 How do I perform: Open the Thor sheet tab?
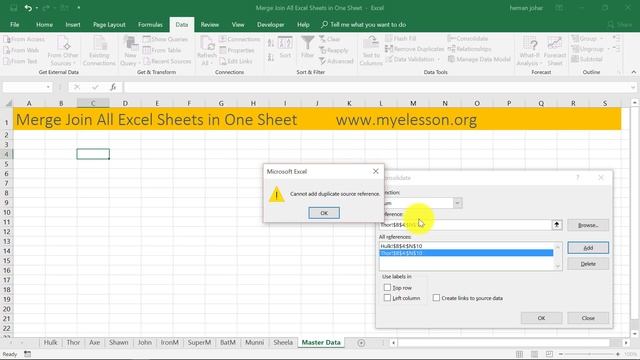tap(73, 342)
